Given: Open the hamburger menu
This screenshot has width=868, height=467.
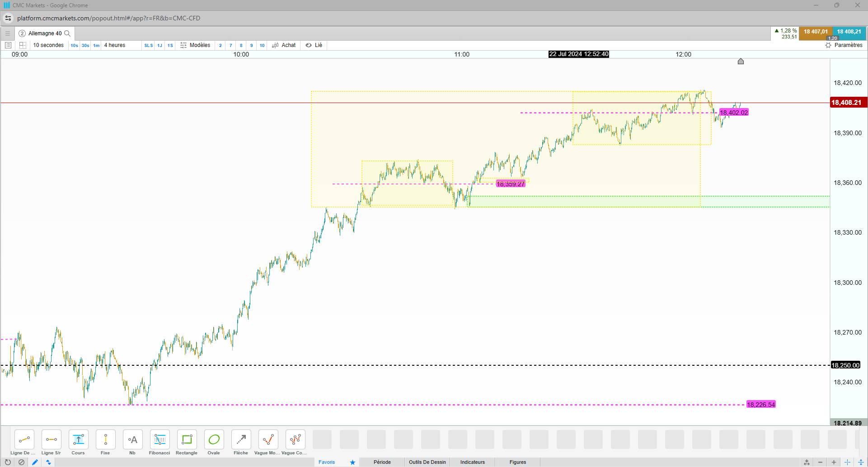Looking at the screenshot, I should 8,33.
